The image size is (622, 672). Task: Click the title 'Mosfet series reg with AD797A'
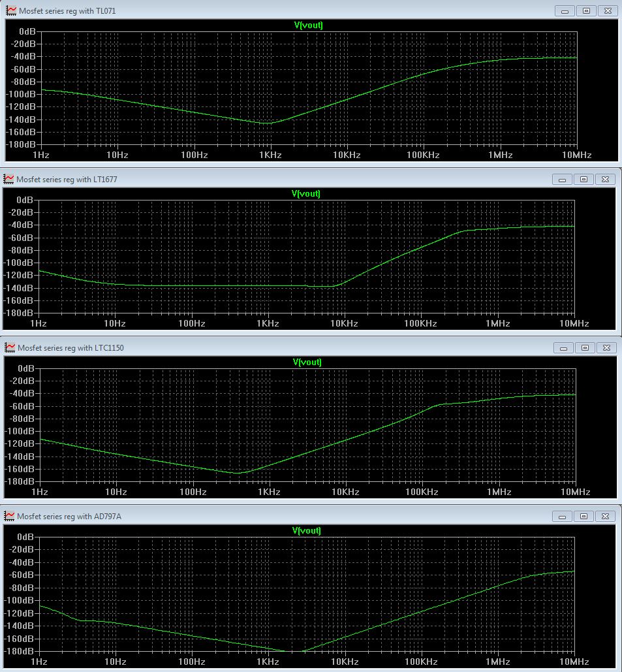[x=69, y=517]
